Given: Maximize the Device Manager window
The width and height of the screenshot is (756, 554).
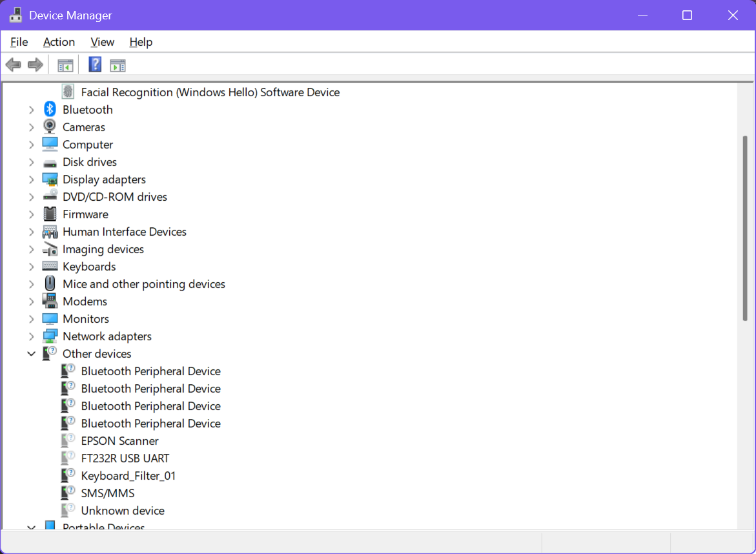Looking at the screenshot, I should pyautogui.click(x=687, y=15).
